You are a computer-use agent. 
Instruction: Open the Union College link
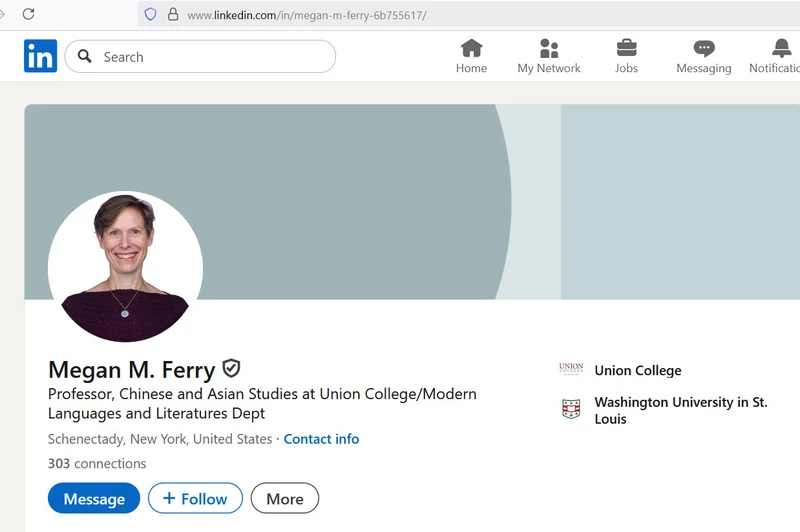(x=638, y=370)
